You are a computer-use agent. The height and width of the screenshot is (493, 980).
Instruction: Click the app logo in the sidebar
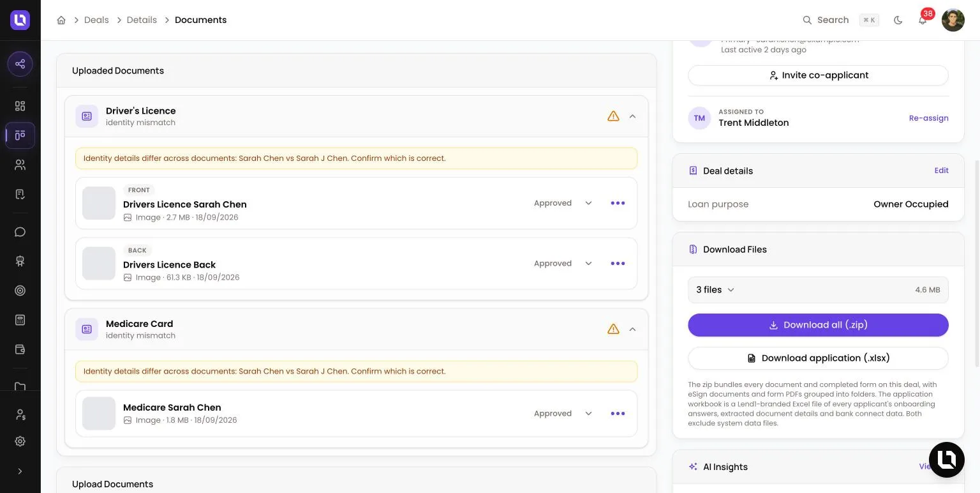[x=20, y=20]
